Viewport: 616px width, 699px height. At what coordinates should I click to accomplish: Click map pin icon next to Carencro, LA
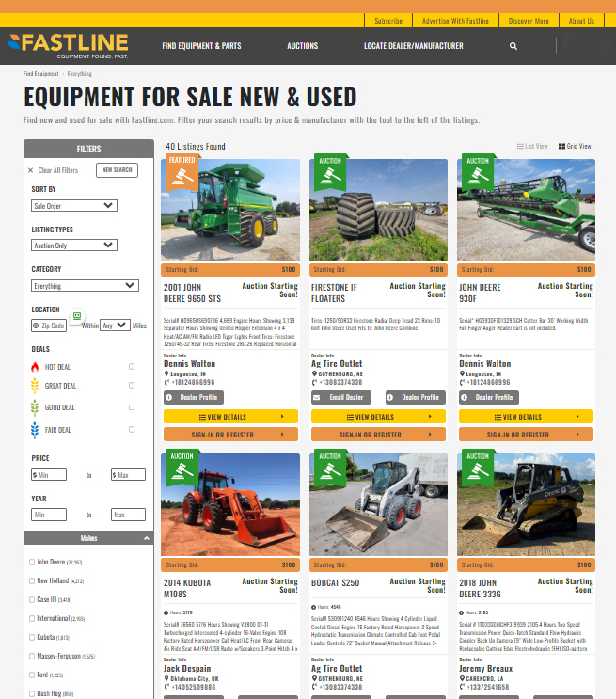coord(462,678)
